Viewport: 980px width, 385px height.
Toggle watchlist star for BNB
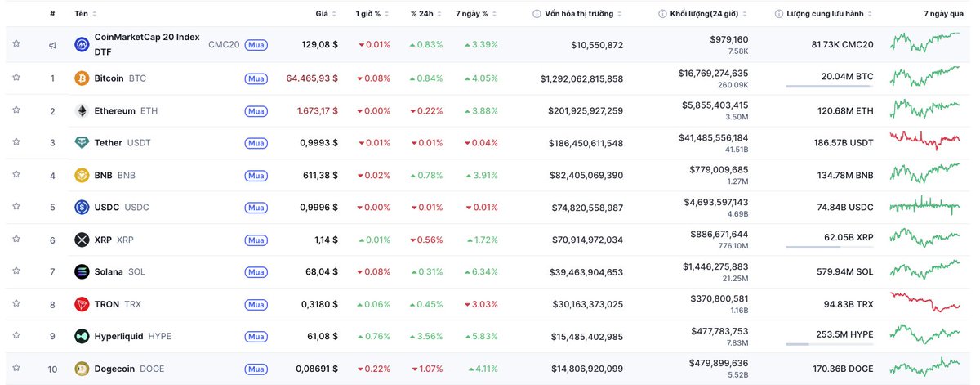point(16,174)
